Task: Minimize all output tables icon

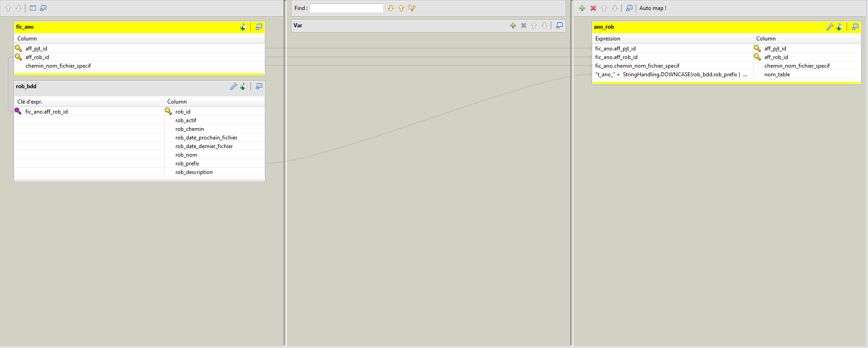Action: point(629,8)
